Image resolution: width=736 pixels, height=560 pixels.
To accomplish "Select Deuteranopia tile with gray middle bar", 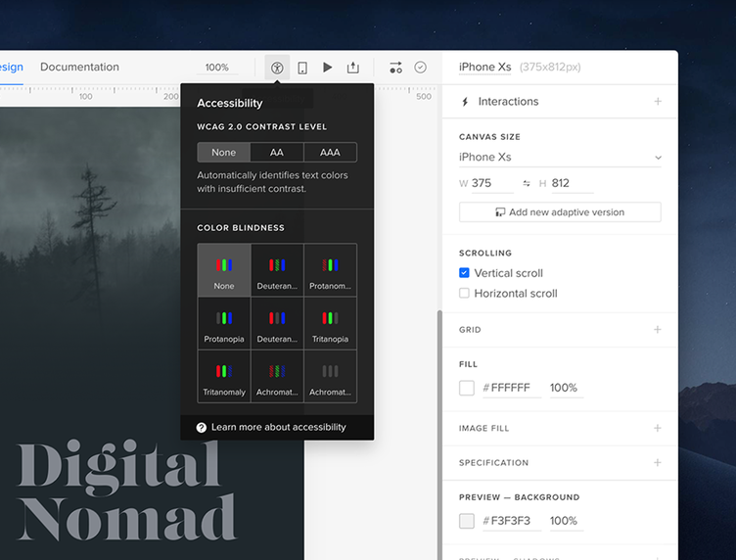I will [277, 323].
